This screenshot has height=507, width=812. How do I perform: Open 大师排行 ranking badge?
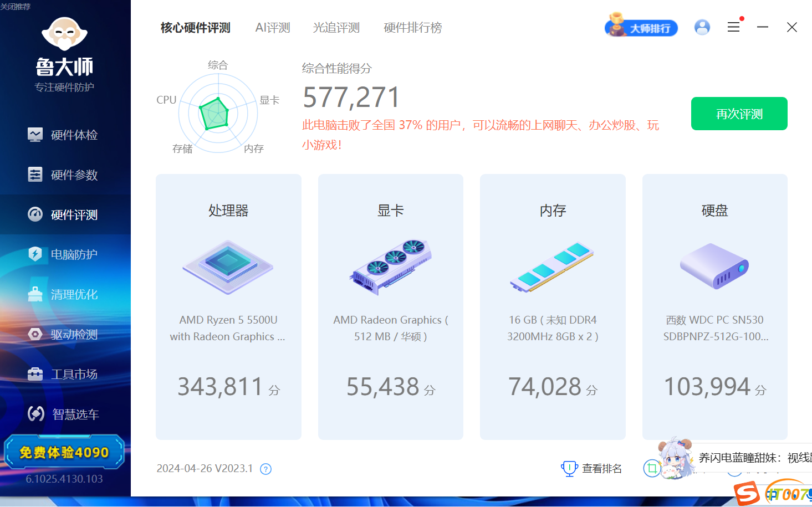pos(641,26)
